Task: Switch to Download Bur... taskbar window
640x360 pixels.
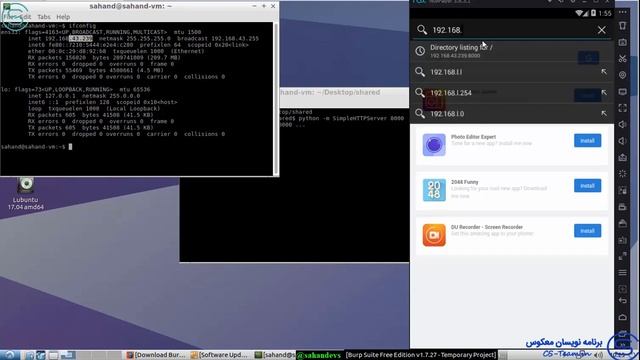Action: click(x=156, y=355)
